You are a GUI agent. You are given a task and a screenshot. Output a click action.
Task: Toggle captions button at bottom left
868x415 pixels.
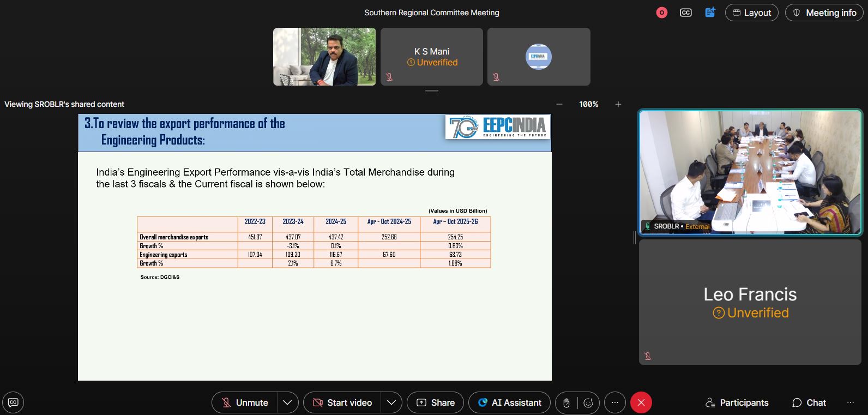[x=13, y=402]
